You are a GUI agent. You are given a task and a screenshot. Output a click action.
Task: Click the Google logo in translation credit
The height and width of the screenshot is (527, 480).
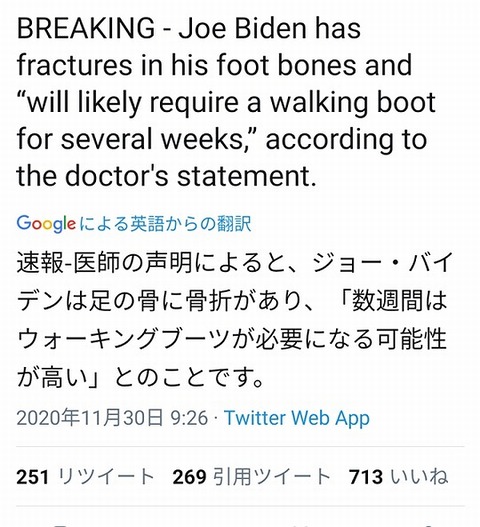(x=46, y=224)
